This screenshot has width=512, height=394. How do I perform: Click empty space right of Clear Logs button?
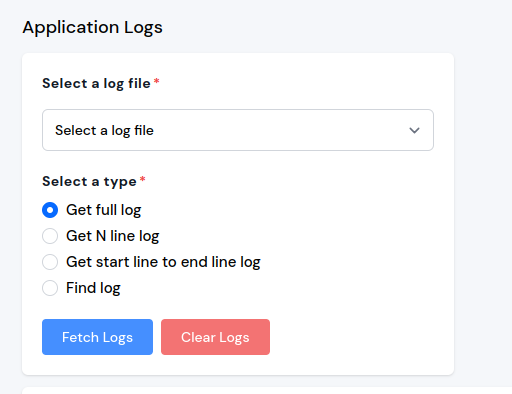(x=360, y=337)
